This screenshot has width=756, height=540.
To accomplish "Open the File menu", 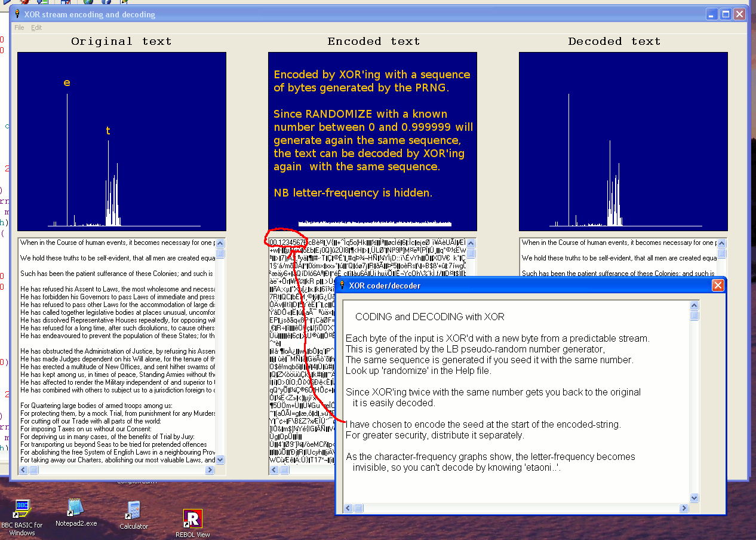I will point(19,27).
